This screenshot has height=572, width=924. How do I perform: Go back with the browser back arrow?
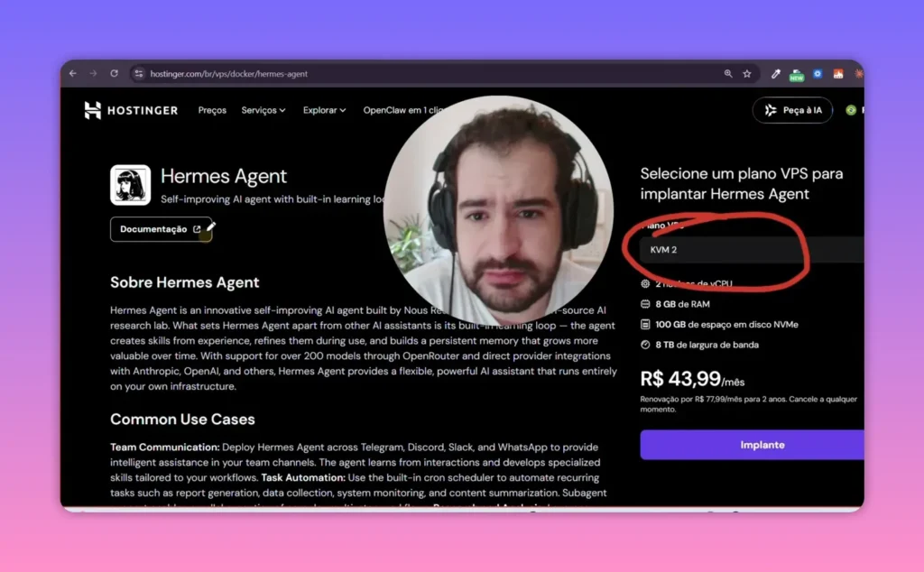[73, 74]
